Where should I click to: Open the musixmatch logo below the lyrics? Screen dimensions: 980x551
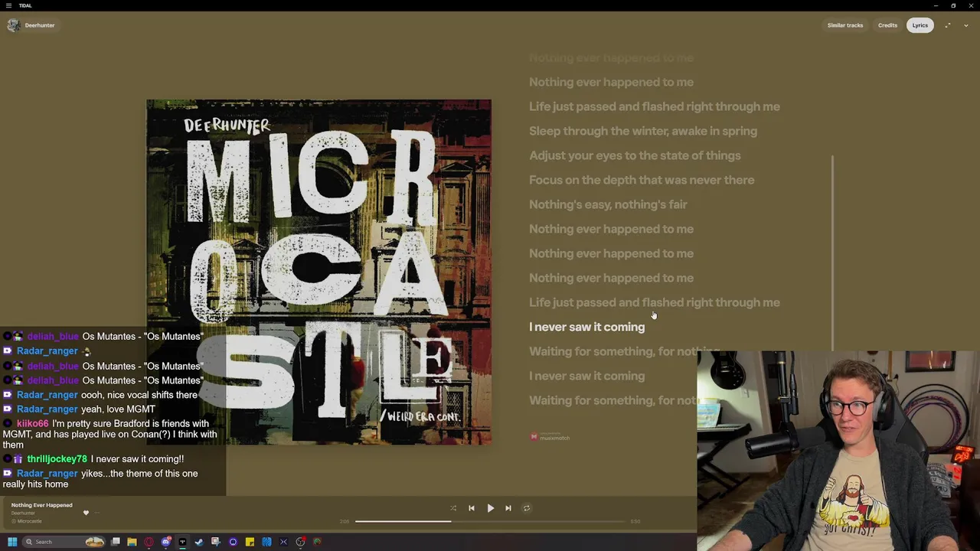click(550, 437)
